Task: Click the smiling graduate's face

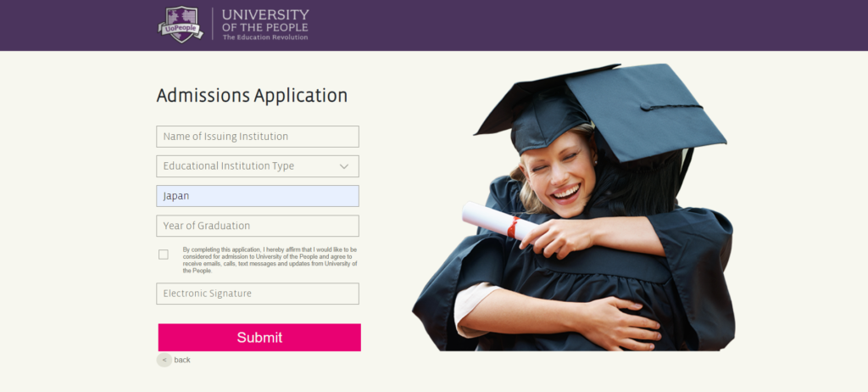Action: (556, 176)
